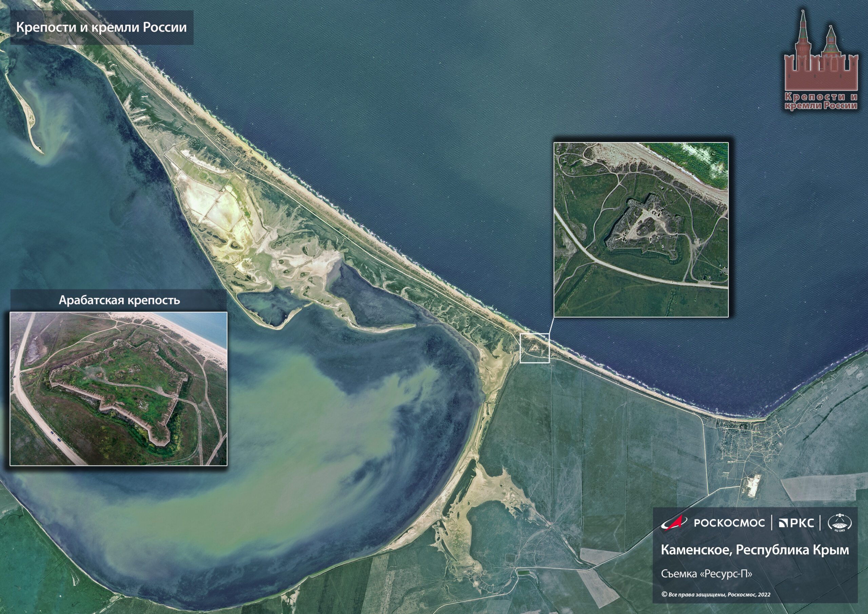This screenshot has height=614, width=868.
Task: Open the aerial fortress photo thumbnail
Action: tap(118, 388)
